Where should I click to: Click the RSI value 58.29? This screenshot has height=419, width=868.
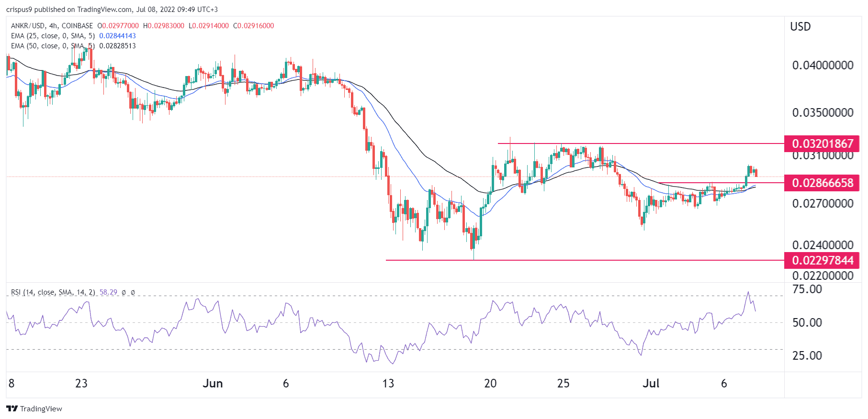[108, 292]
